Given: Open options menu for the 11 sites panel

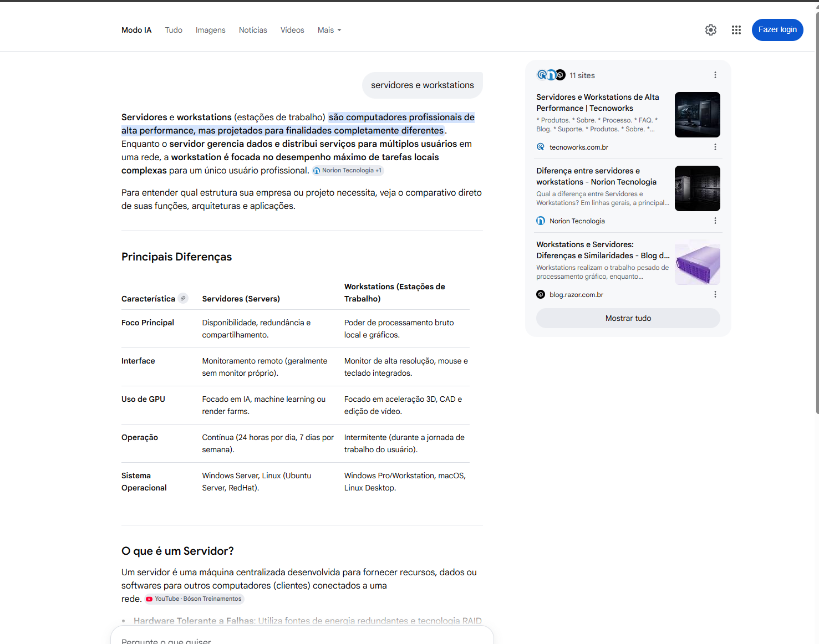Looking at the screenshot, I should pyautogui.click(x=715, y=75).
